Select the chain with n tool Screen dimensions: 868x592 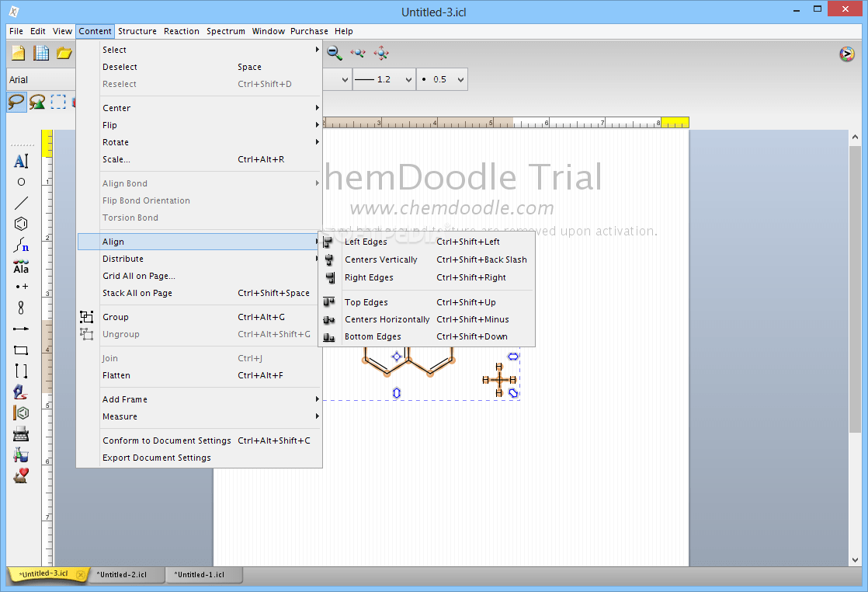[21, 245]
